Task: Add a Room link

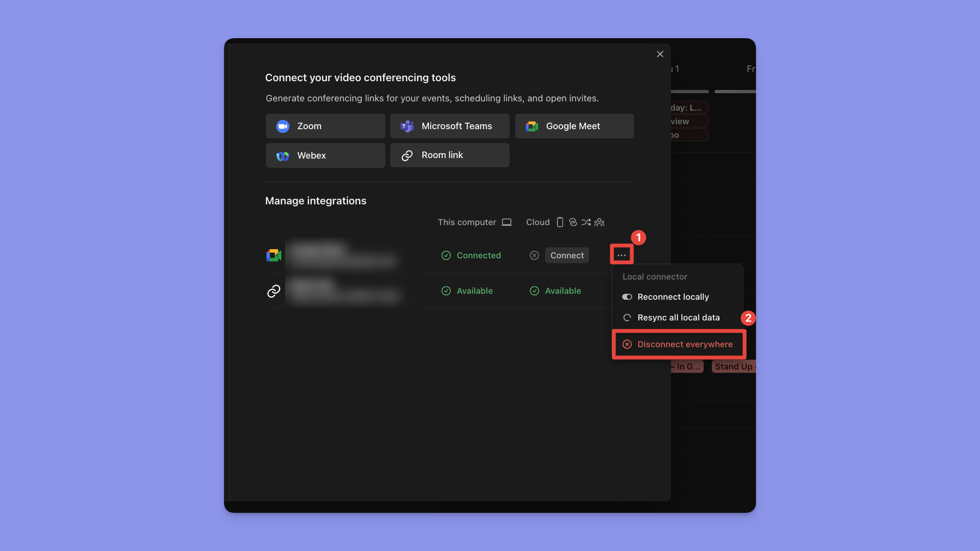Action: (x=450, y=155)
